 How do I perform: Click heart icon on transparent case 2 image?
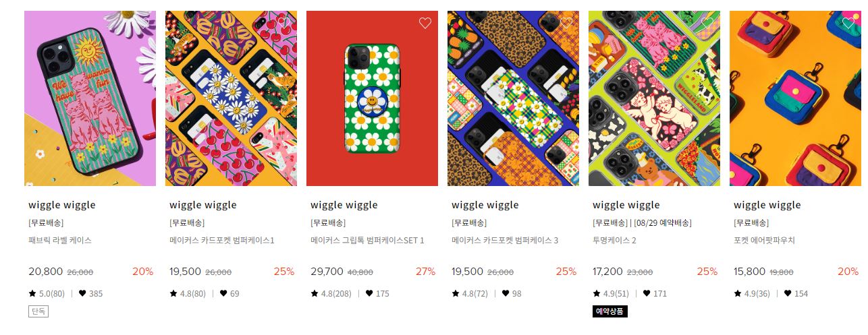click(x=707, y=23)
